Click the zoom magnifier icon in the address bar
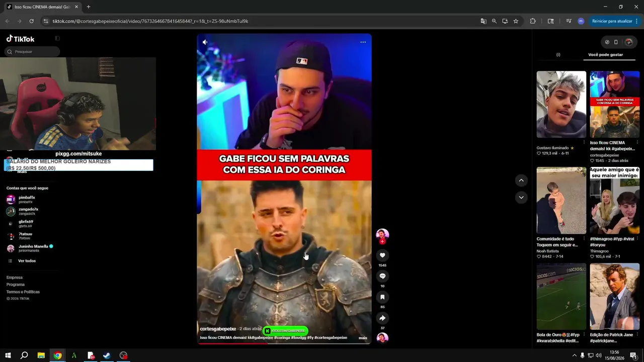The image size is (644, 362). point(494,21)
